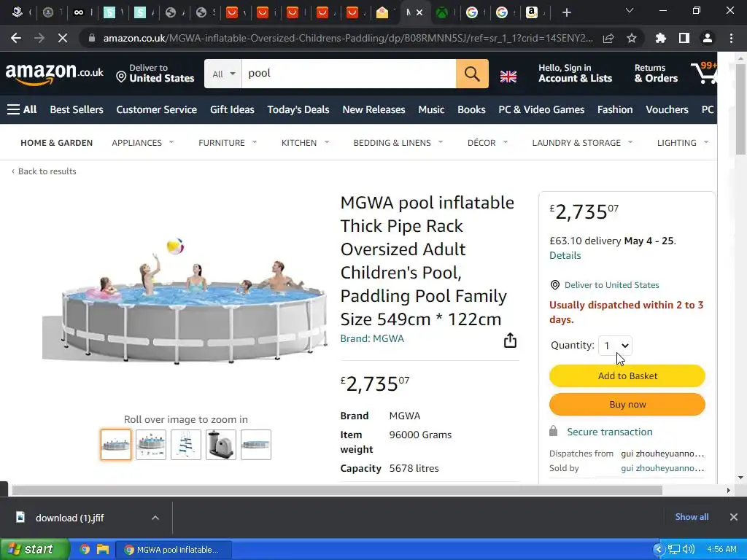Click into the search field containing pool
The height and width of the screenshot is (560, 747).
349,74
